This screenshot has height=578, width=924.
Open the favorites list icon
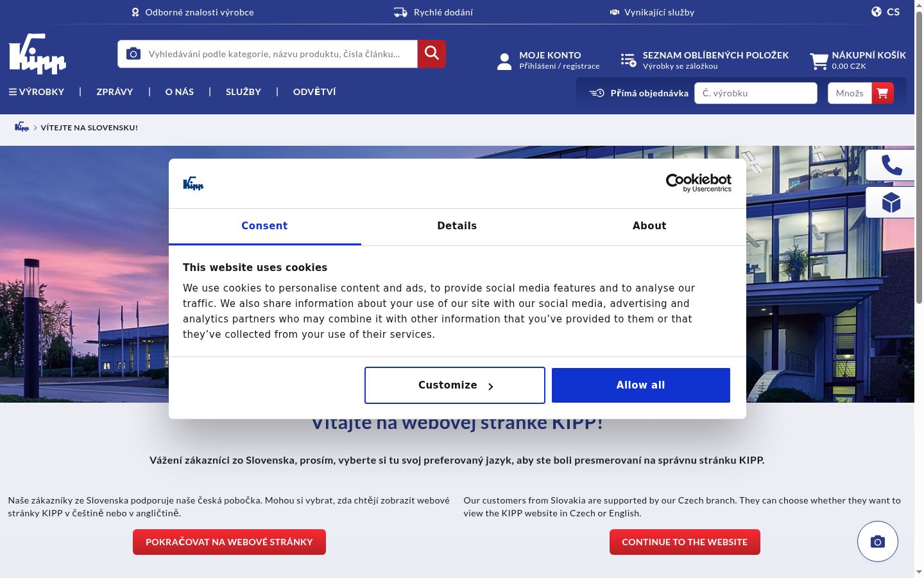pyautogui.click(x=628, y=60)
